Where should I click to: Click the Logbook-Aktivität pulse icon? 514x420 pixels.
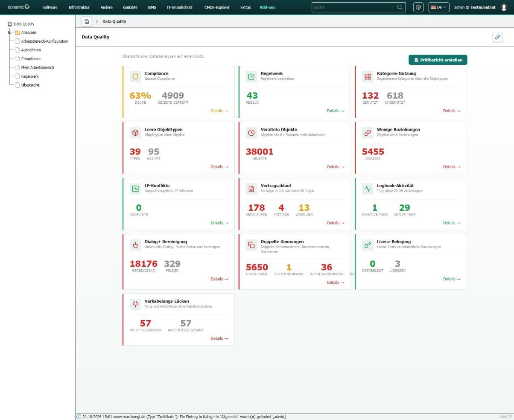(x=368, y=189)
